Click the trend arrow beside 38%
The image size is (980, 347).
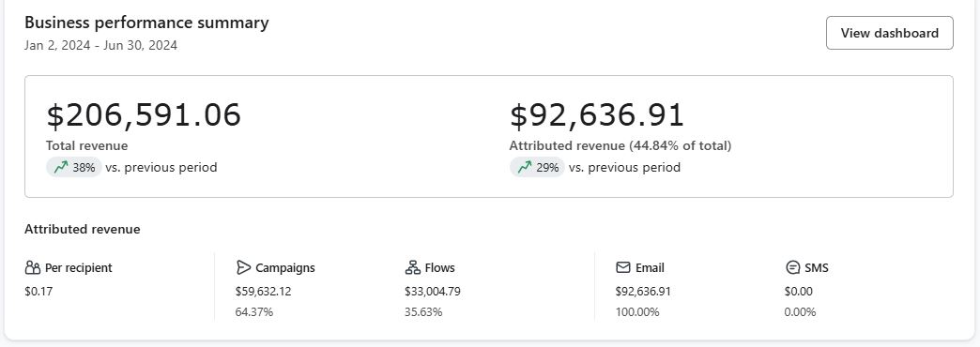[x=61, y=167]
